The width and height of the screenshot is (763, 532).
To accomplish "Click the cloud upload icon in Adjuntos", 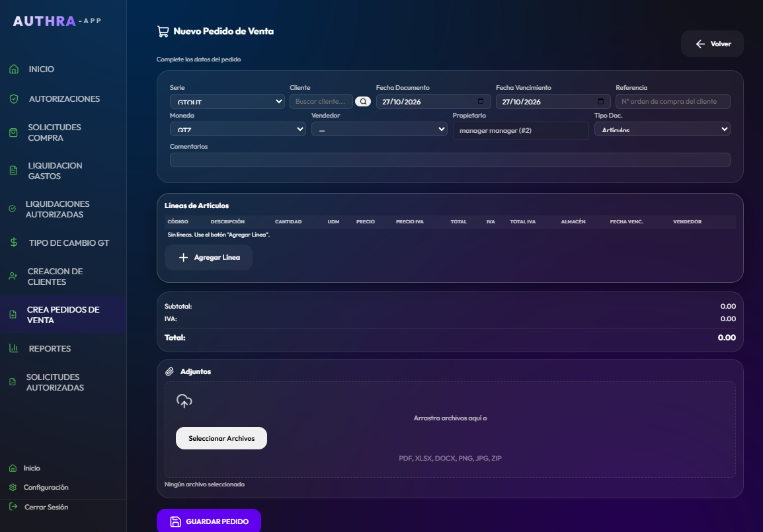I will (x=184, y=401).
